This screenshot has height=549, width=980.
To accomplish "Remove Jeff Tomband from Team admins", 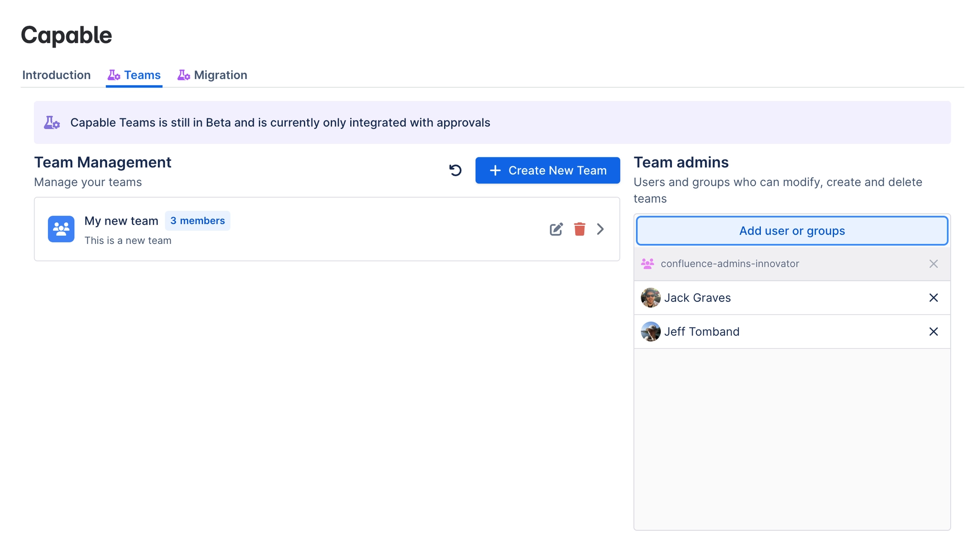I will (934, 331).
